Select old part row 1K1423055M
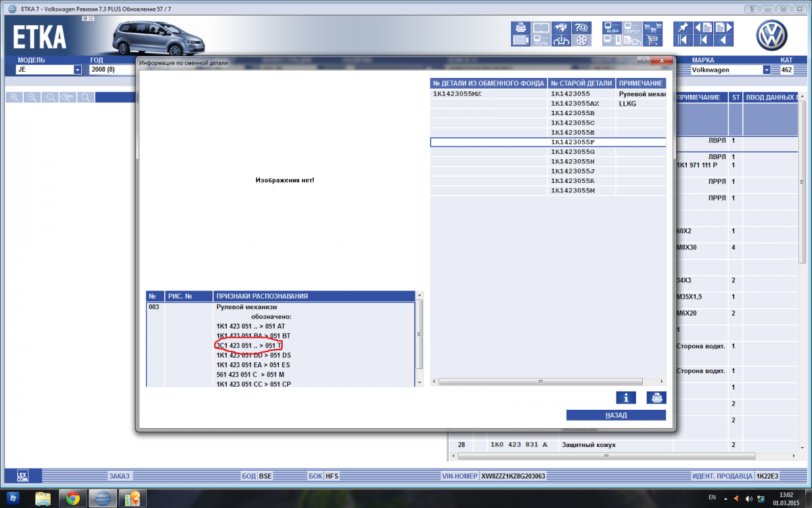Viewport: 812px width, 508px height. pyautogui.click(x=572, y=190)
